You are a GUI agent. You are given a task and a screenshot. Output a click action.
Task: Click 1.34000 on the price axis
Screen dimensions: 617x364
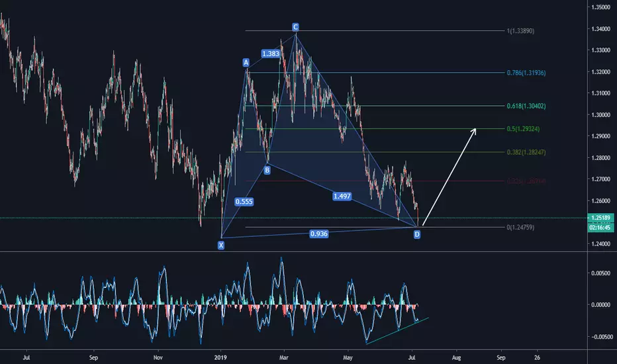[601, 28]
